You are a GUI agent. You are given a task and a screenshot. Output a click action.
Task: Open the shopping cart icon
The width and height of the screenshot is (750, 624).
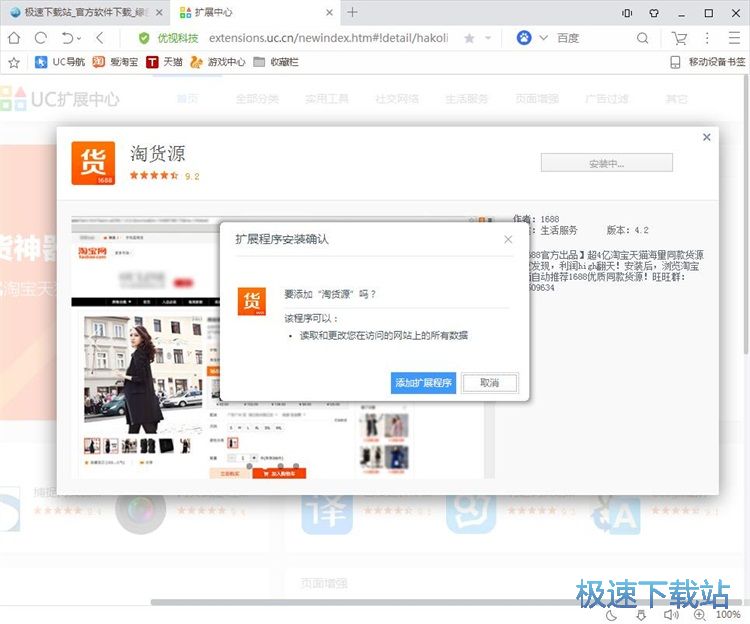click(x=679, y=38)
